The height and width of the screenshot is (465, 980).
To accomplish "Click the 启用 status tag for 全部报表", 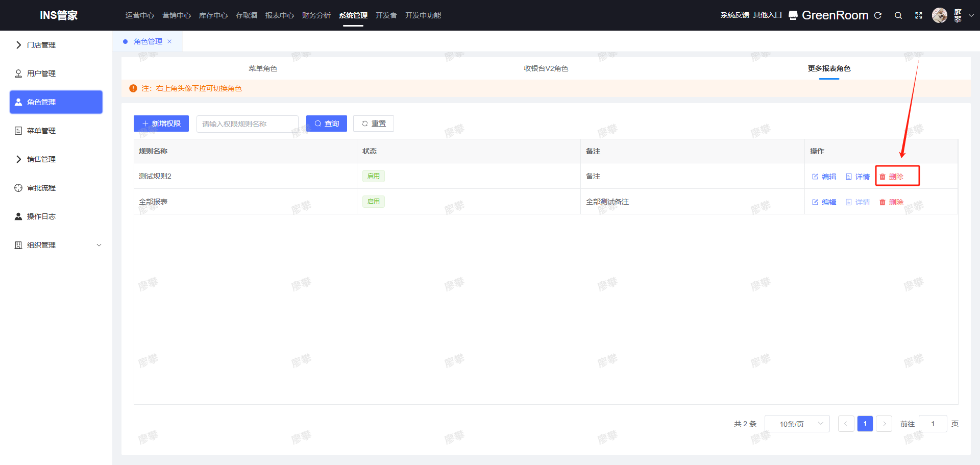I will click(374, 202).
